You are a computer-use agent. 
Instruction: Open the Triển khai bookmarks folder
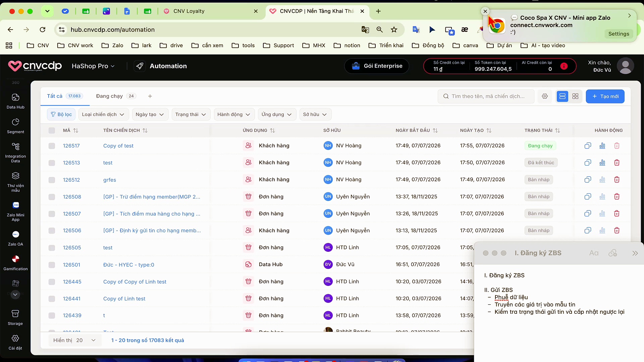(x=386, y=45)
